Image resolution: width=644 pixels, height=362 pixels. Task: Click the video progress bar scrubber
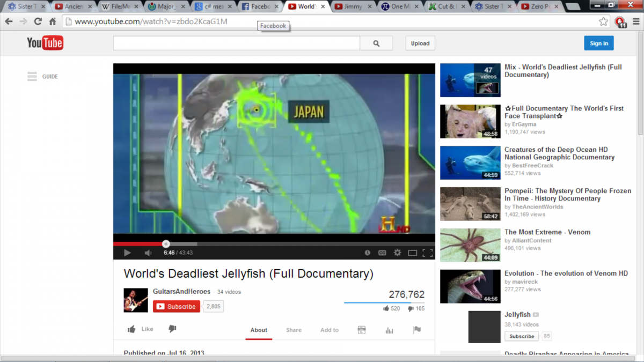point(166,244)
